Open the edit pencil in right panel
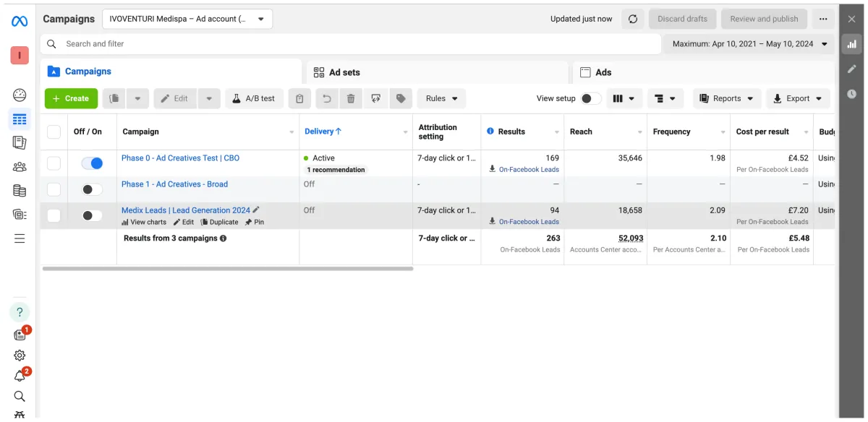The width and height of the screenshot is (868, 422). [852, 69]
